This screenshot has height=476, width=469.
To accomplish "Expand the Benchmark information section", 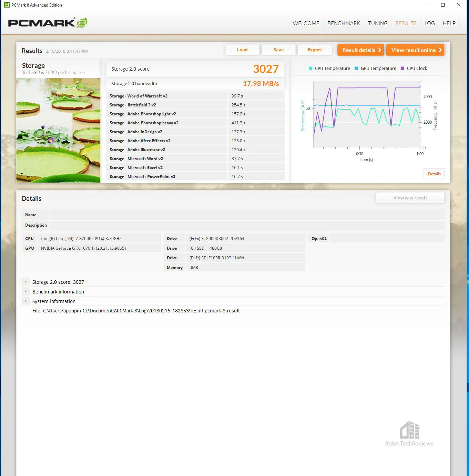I will 26,291.
